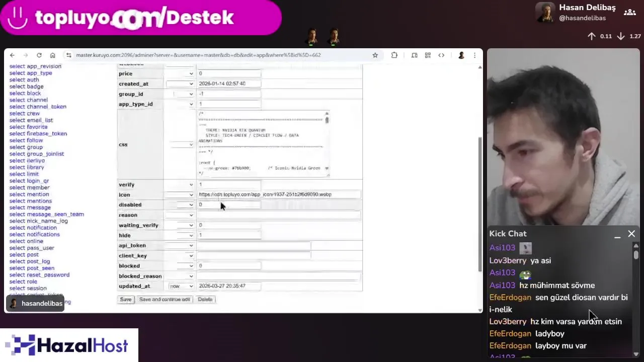Click username Lov3berry beside 'ya asi'
644x362 pixels.
click(508, 261)
